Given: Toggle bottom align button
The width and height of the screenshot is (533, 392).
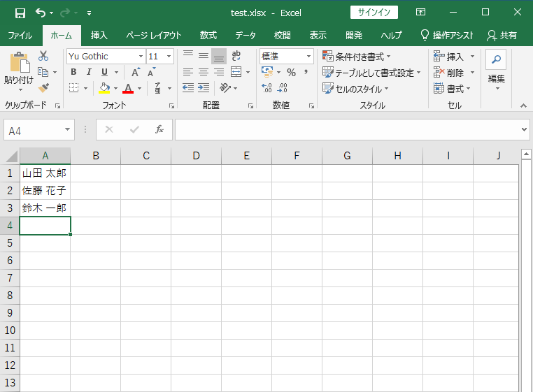Looking at the screenshot, I should click(x=218, y=56).
